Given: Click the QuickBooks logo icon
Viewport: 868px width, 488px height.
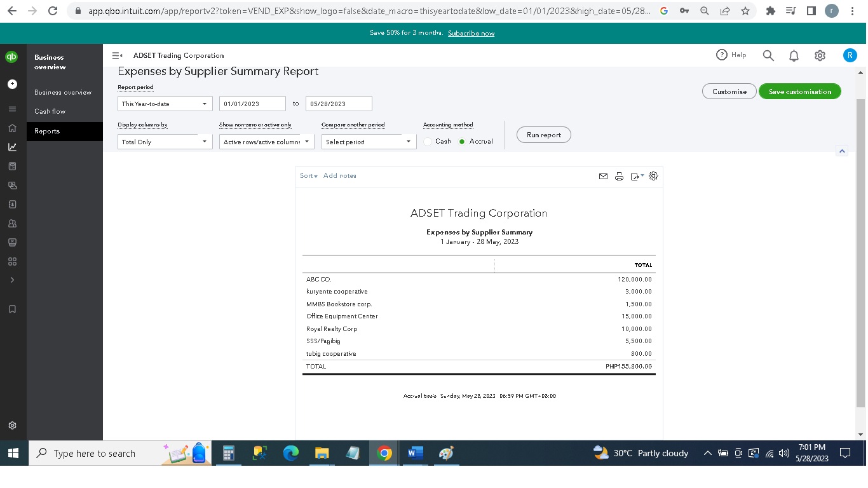Looking at the screenshot, I should 11,57.
